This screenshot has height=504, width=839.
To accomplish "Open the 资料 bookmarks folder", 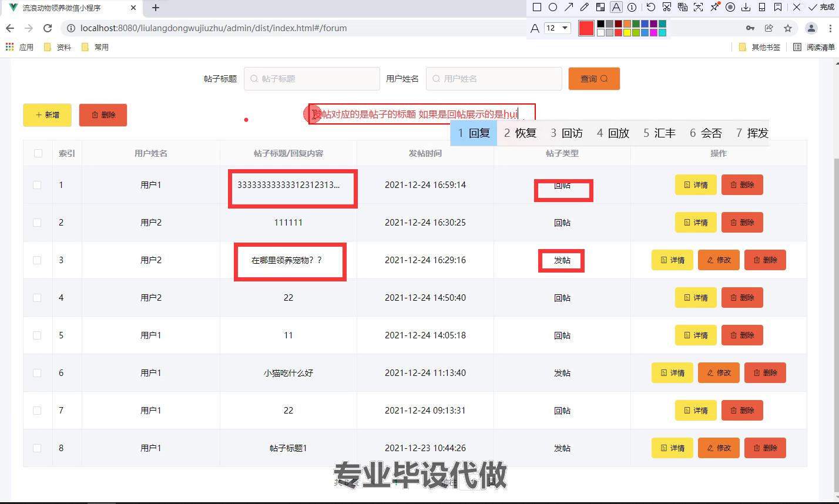I will tap(58, 47).
